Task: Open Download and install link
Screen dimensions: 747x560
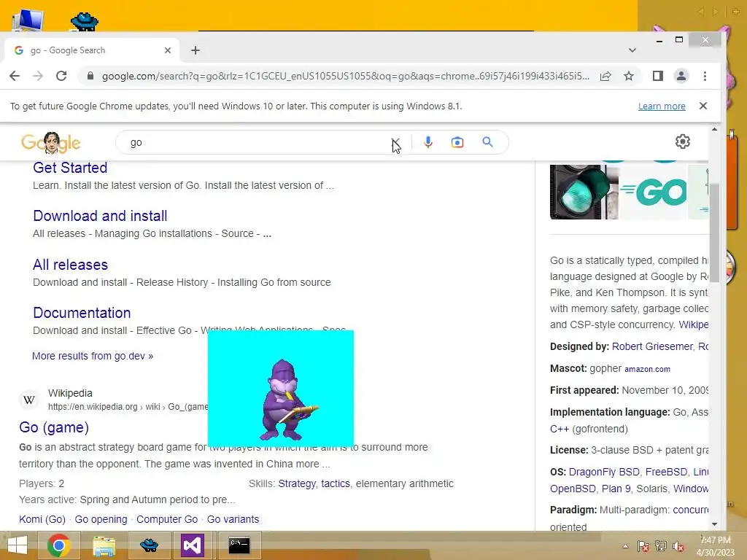Action: click(x=100, y=216)
